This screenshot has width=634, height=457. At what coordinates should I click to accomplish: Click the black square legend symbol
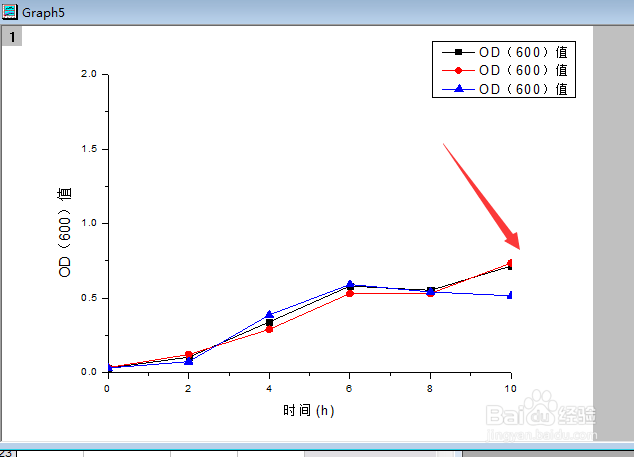pos(458,52)
